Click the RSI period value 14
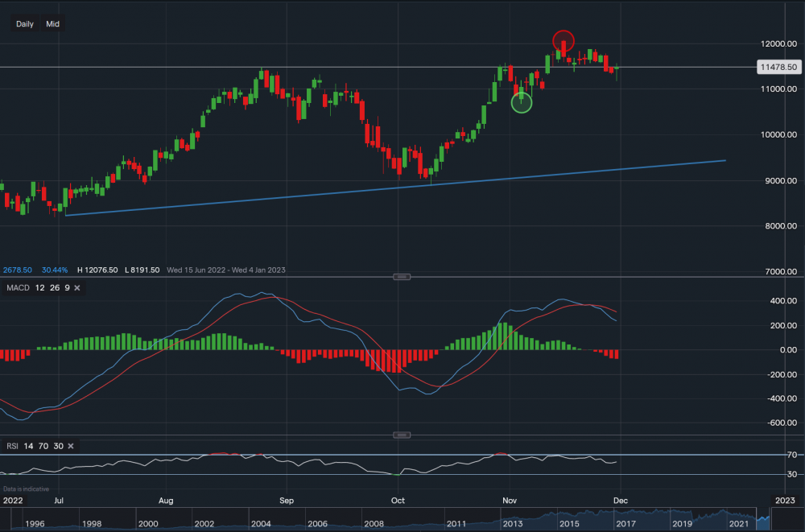Image resolution: width=805 pixels, height=532 pixels. tap(27, 445)
